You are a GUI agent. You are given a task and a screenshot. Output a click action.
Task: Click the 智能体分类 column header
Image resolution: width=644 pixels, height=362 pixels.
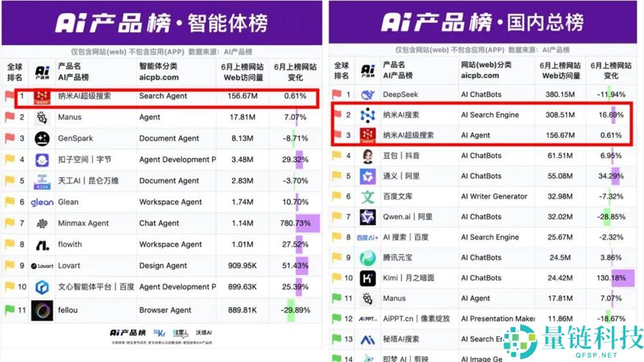coord(159,71)
